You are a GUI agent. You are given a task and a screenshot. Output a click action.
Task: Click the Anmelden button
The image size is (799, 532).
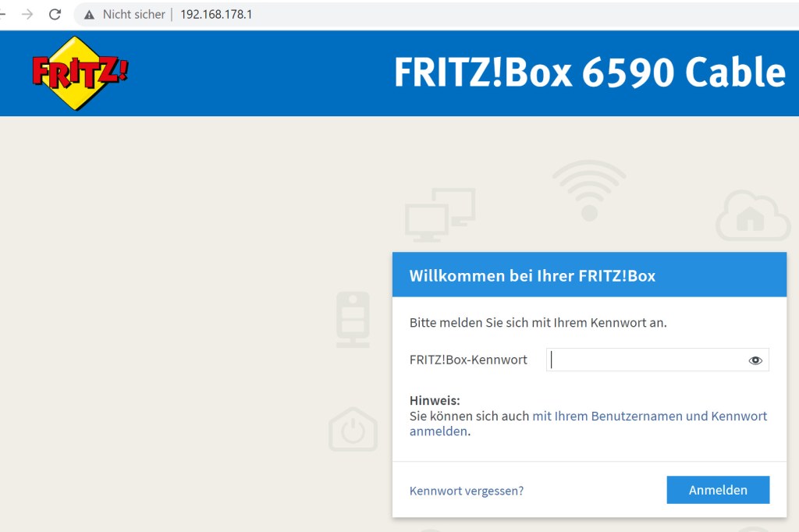(718, 490)
